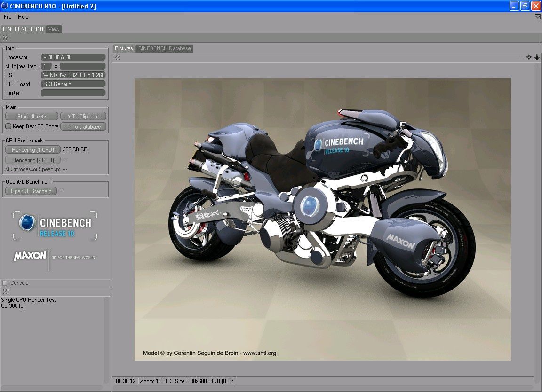Click the Pictures panel grip handle icon
Screen dimensions: 542x392
pyautogui.click(x=118, y=57)
